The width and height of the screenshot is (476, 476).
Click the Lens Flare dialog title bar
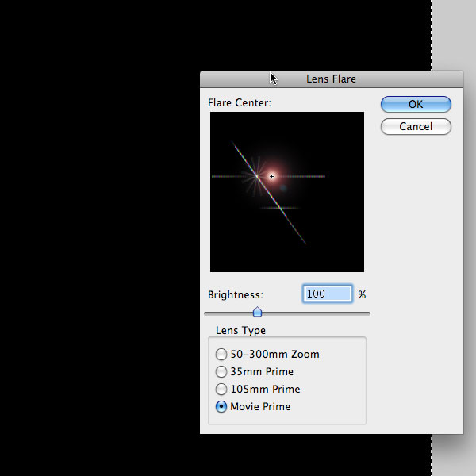[x=332, y=79]
